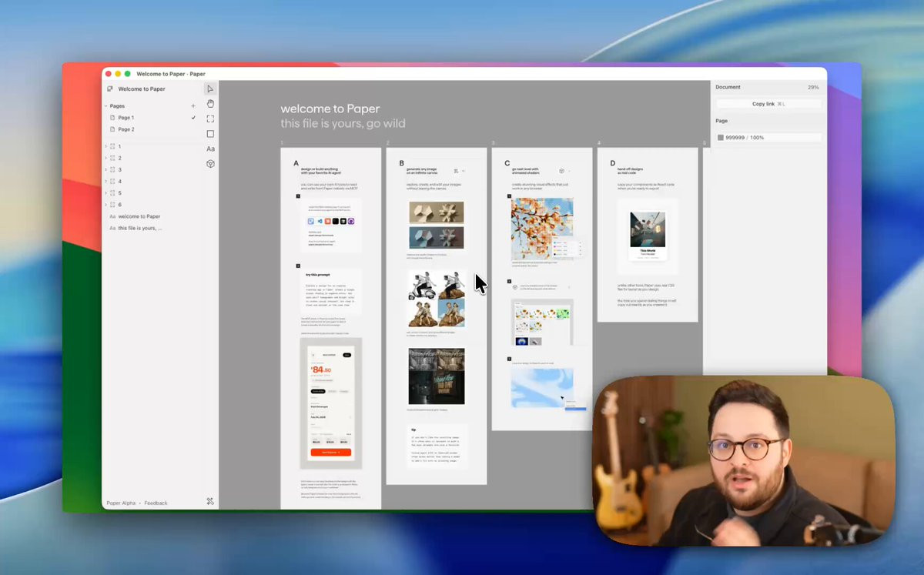Viewport: 924px width, 575px height.
Task: Click the frame icon of layer 1
Action: [112, 146]
